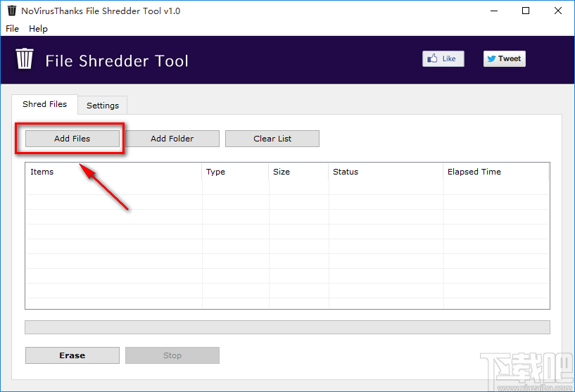
Task: Click the disabled Stop button
Action: coord(172,355)
